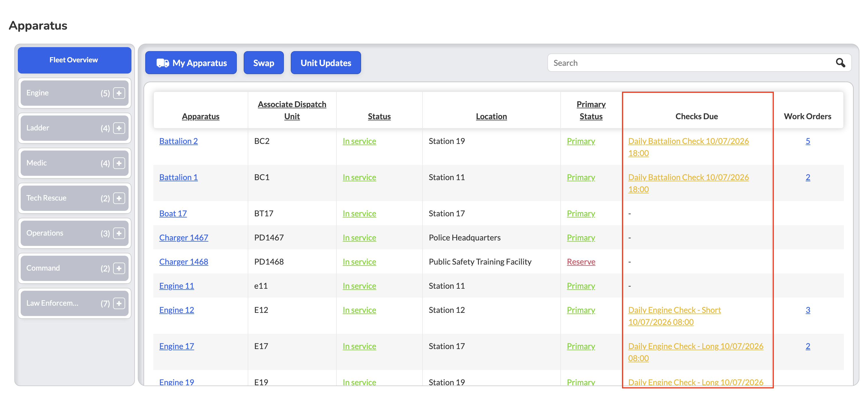Image resolution: width=868 pixels, height=393 pixels.
Task: Open the Fleet Overview tab
Action: (x=74, y=60)
